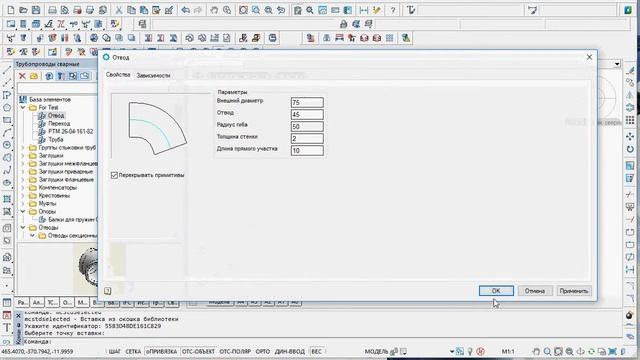Click the Cut scissors icon
Viewport: 640px width, 360px height.
pos(119,10)
